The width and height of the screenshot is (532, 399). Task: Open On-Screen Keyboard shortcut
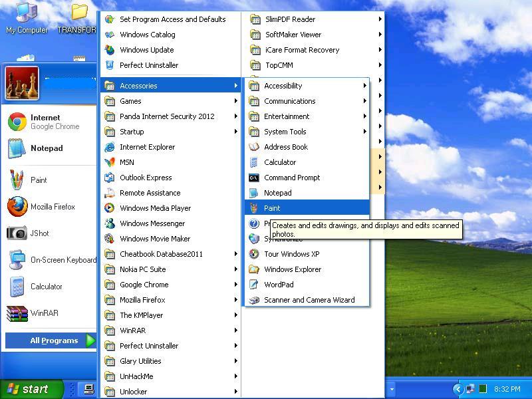(51, 260)
